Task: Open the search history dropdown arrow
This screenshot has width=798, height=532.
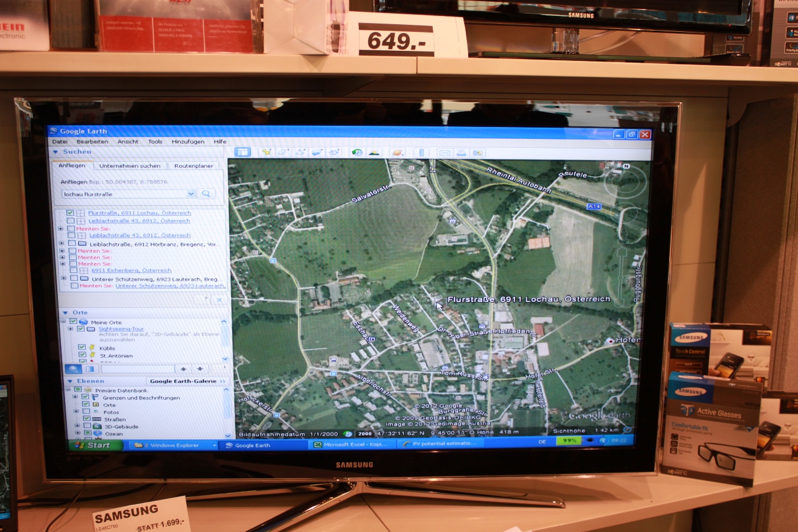Action: coord(191,194)
